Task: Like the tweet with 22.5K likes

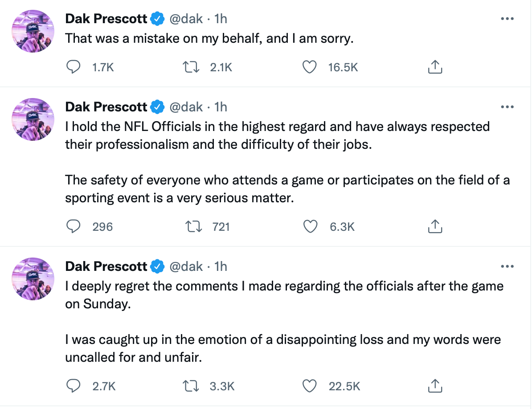Action: tap(310, 386)
